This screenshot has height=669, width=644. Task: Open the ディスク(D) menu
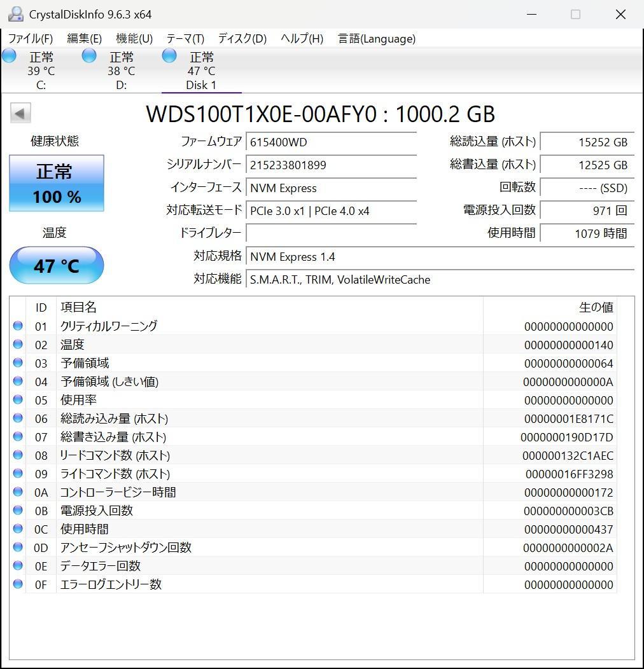[241, 39]
